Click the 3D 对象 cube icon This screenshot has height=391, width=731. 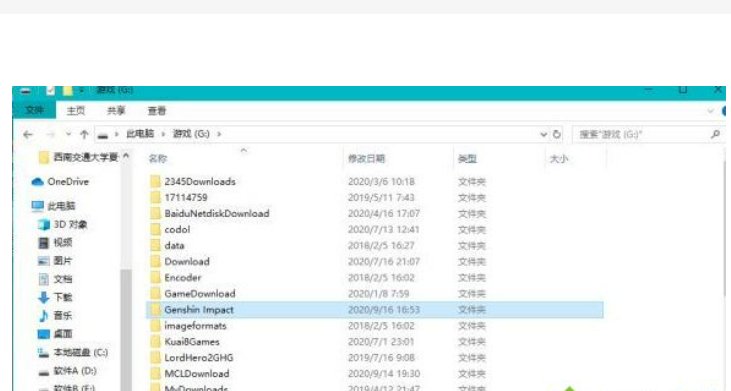point(44,225)
